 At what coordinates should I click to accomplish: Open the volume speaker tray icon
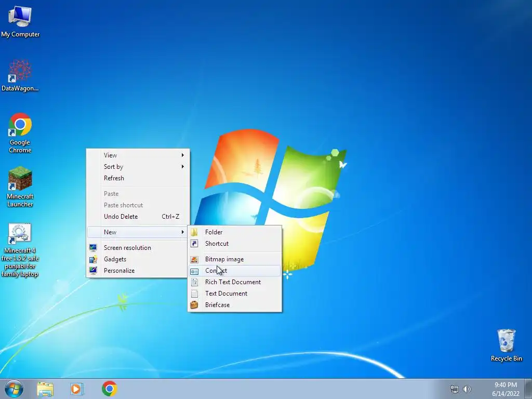467,389
